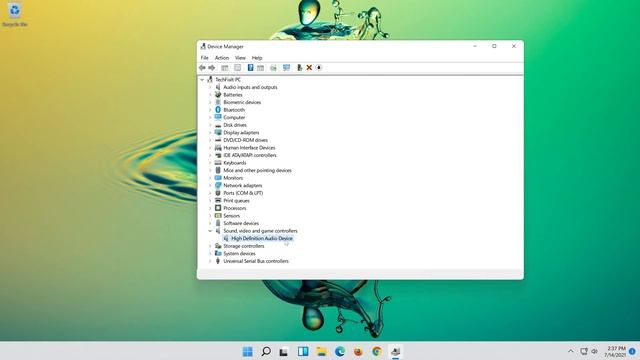Click the Device Manager taskbar icon
The width and height of the screenshot is (640, 360).
(x=395, y=351)
